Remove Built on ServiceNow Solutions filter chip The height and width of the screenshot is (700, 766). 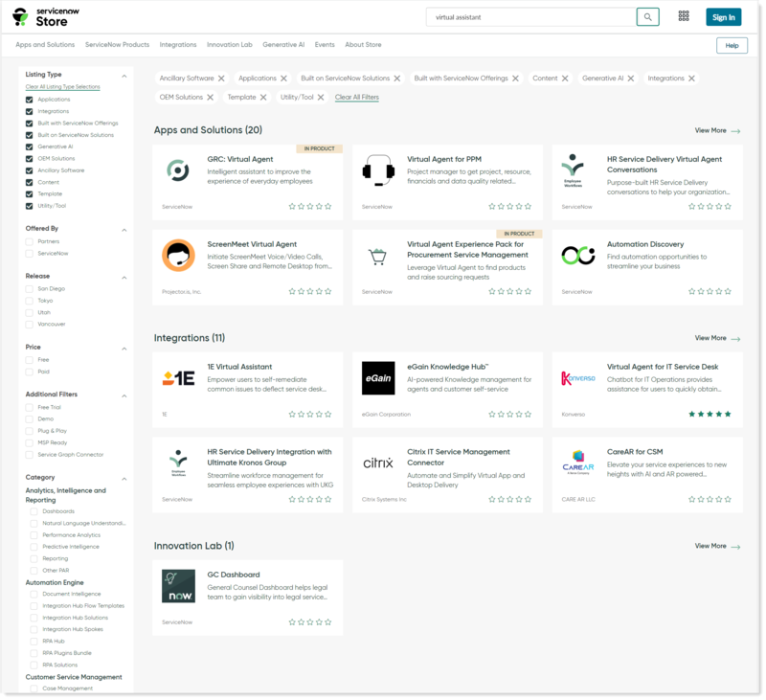click(x=397, y=79)
